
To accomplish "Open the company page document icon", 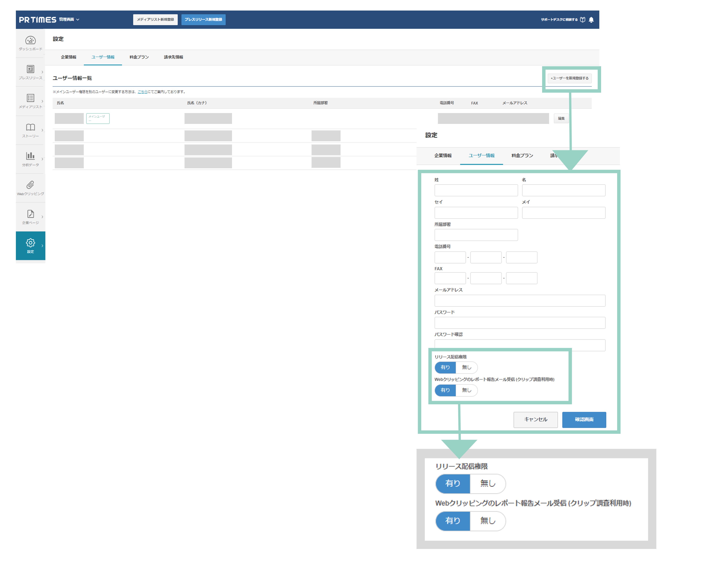I will (30, 214).
